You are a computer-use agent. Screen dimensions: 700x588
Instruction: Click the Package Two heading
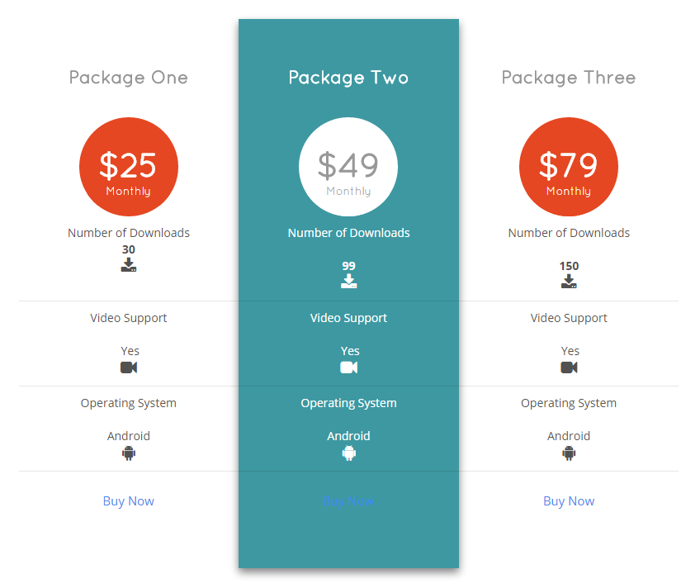click(x=348, y=78)
